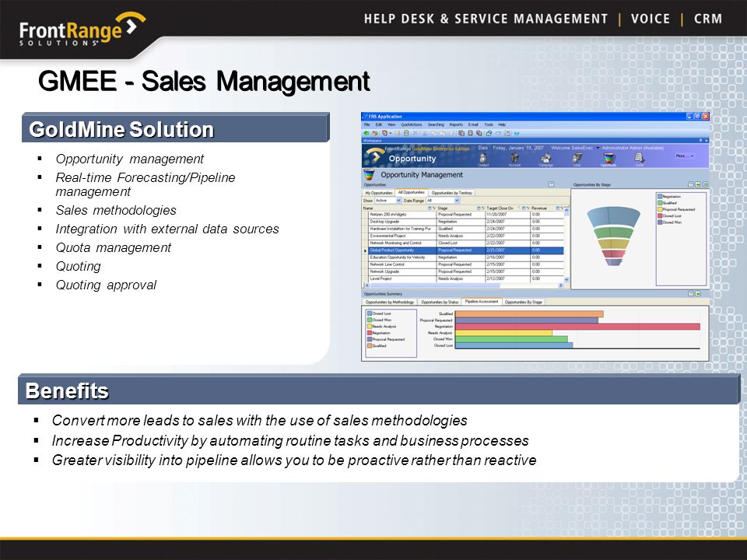Expand the More... dropdown

[685, 156]
